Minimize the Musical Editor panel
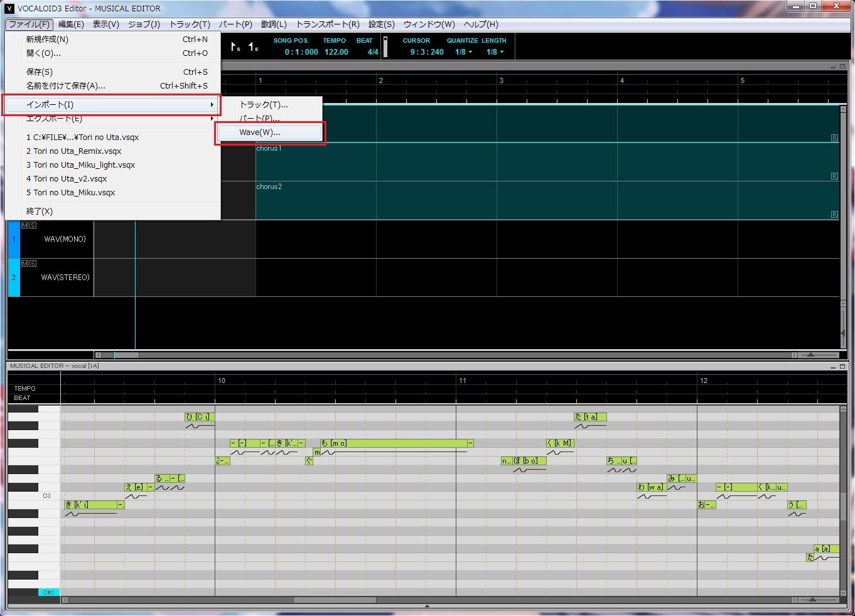The image size is (855, 616). click(834, 366)
